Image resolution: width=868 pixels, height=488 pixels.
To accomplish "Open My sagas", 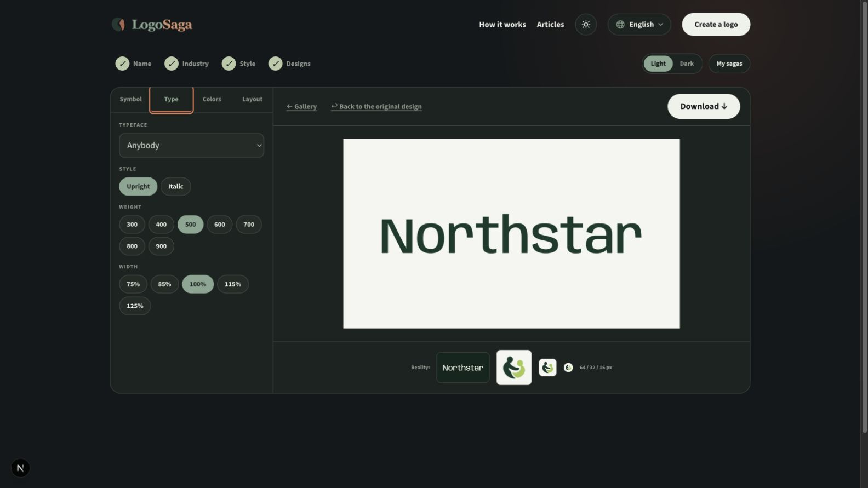I will (x=729, y=64).
